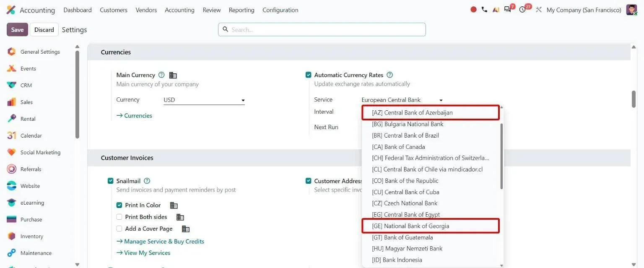Follow the Currencies link
Image resolution: width=644 pixels, height=268 pixels.
click(x=134, y=116)
